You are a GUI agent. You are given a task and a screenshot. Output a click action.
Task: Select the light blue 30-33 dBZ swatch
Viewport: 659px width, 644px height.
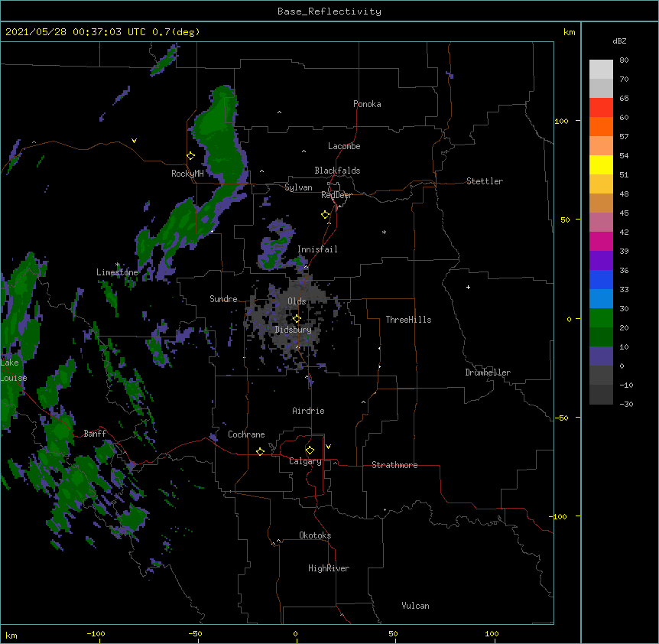click(601, 299)
